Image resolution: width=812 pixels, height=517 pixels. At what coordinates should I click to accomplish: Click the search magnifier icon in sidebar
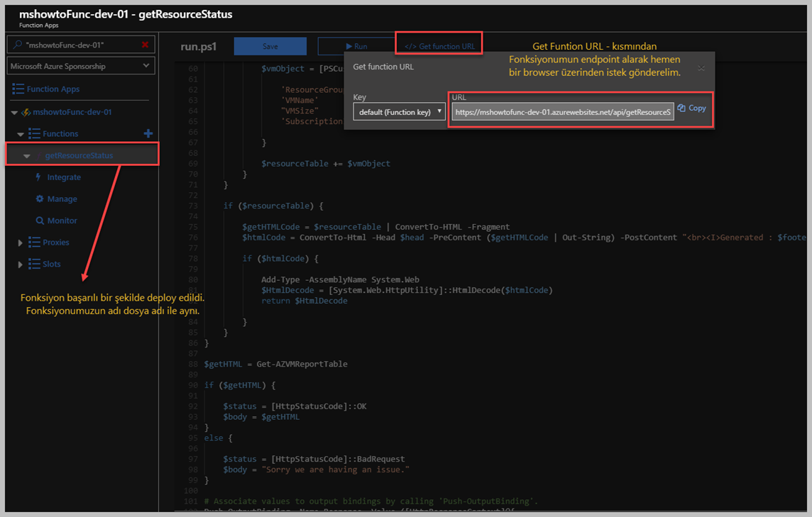pyautogui.click(x=18, y=45)
